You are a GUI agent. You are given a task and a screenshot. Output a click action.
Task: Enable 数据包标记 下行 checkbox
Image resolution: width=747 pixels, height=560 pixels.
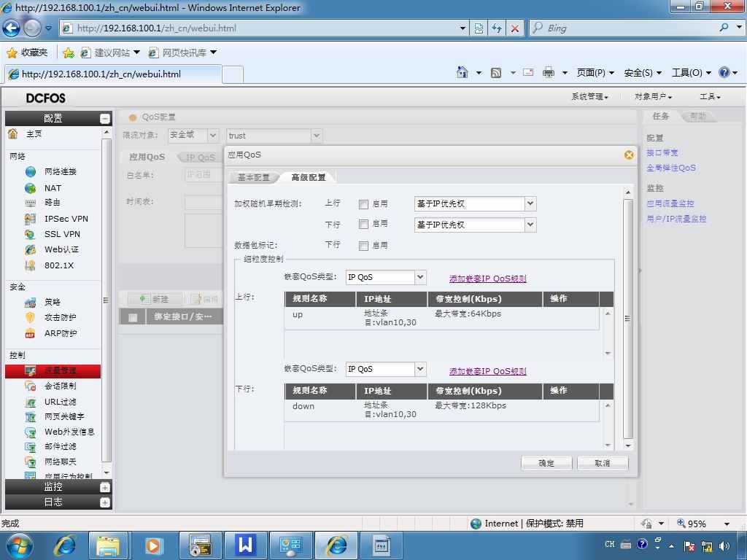coord(363,246)
